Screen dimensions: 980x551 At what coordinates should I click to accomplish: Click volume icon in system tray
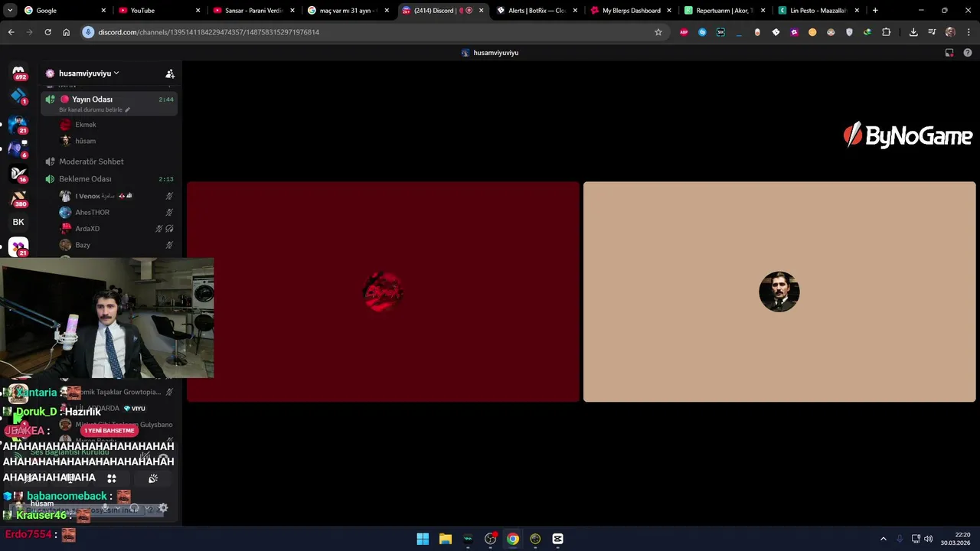(929, 539)
